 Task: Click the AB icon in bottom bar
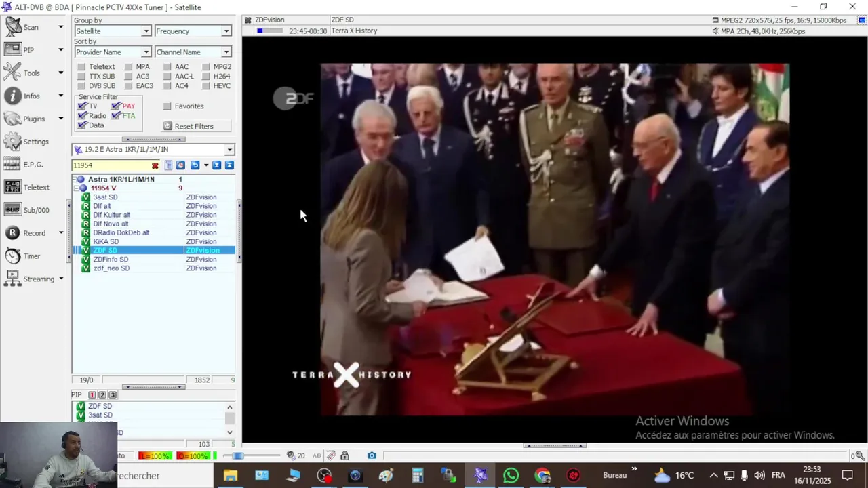317,455
